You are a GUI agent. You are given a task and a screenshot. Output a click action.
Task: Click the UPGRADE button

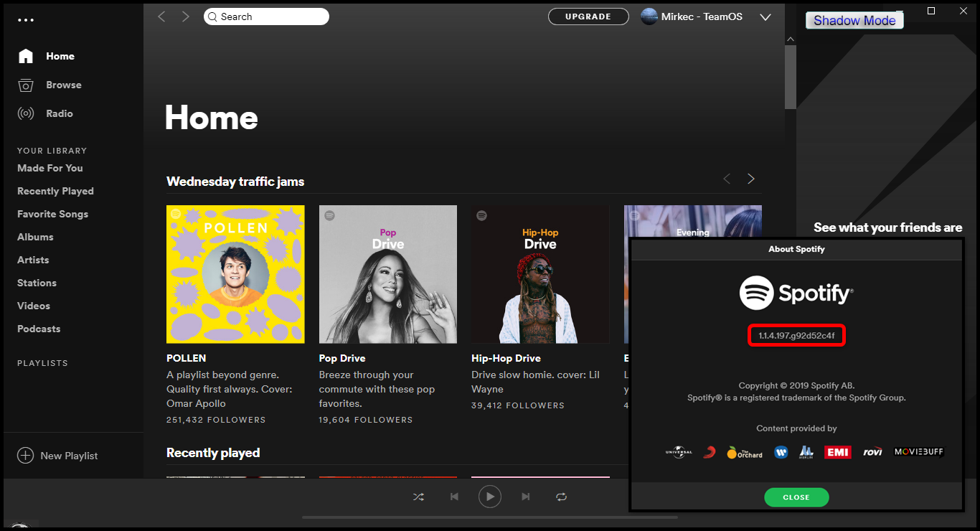point(588,17)
